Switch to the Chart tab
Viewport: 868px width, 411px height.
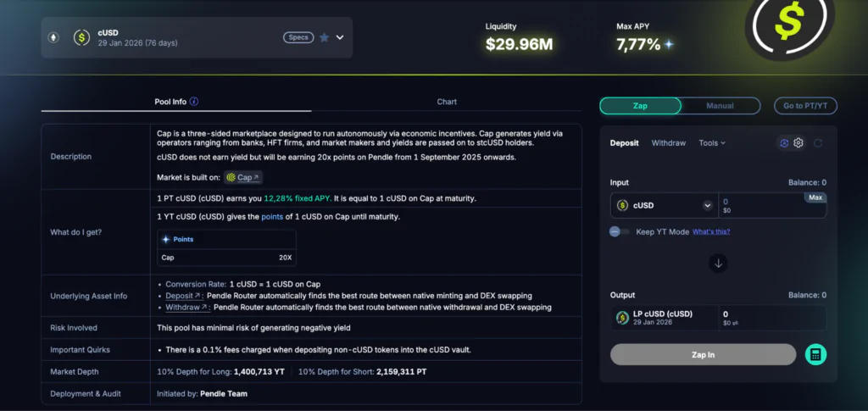point(447,102)
